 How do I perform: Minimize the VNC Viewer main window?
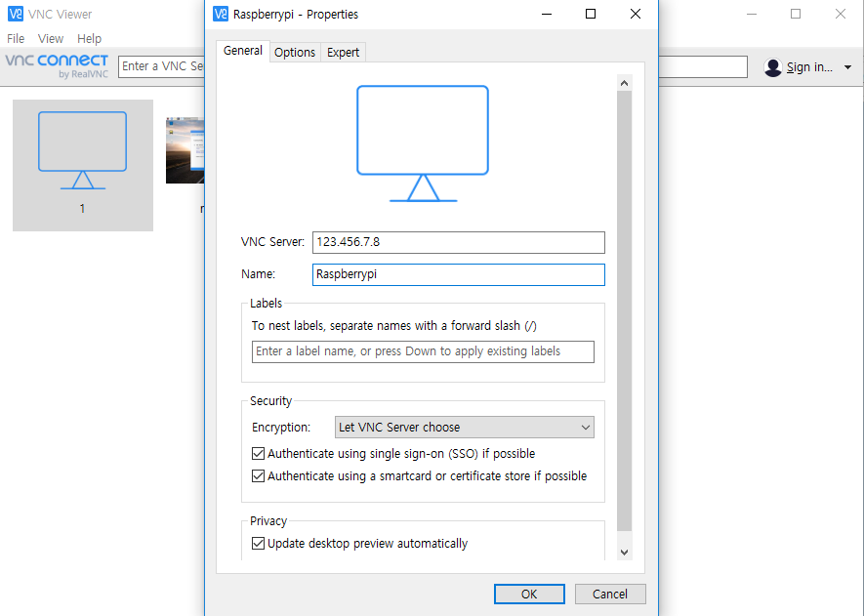[752, 14]
